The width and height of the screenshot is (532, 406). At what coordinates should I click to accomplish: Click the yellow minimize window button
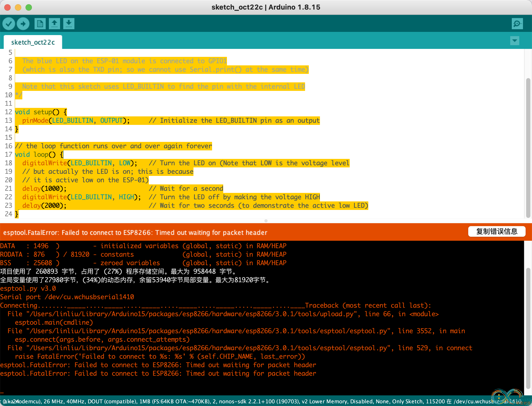[x=18, y=7]
